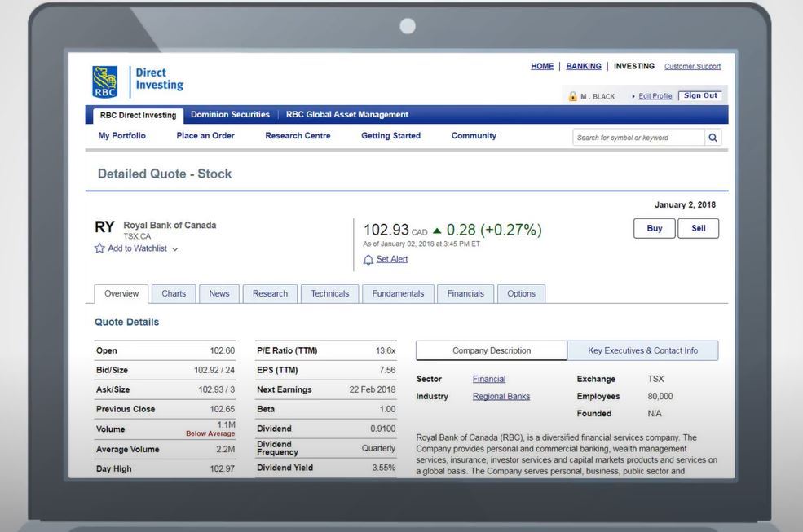Click the Royal Bank of Canada name

pos(170,226)
